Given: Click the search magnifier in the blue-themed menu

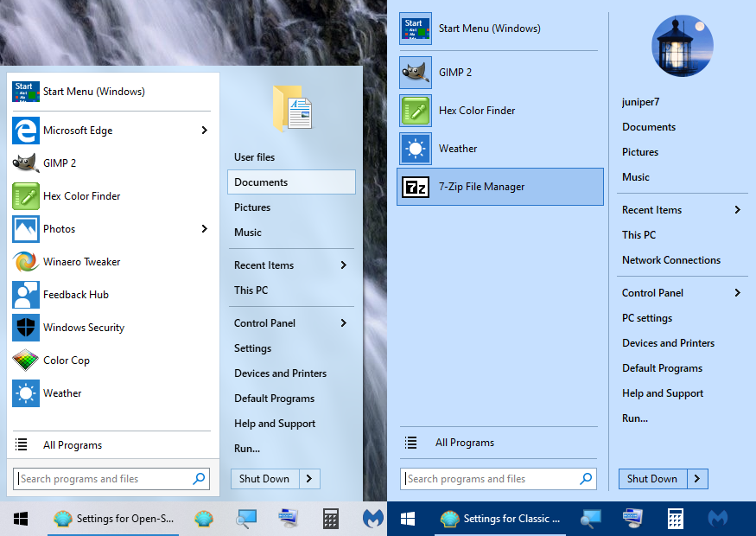Looking at the screenshot, I should 586,479.
